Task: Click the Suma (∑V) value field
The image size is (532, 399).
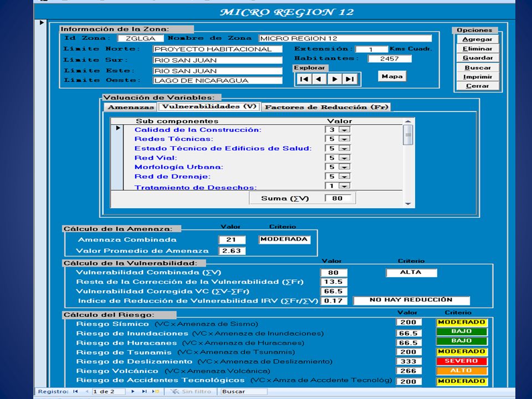Action: tap(337, 198)
